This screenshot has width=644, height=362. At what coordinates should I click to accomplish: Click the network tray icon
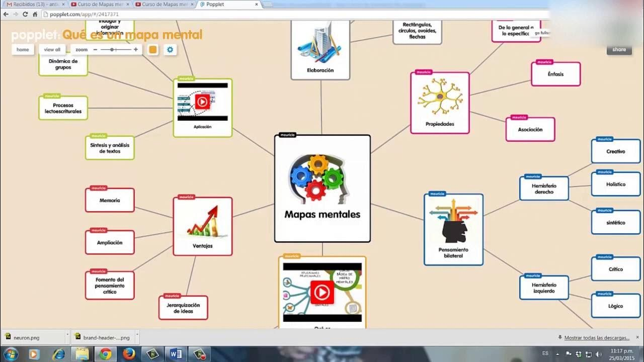tap(589, 354)
